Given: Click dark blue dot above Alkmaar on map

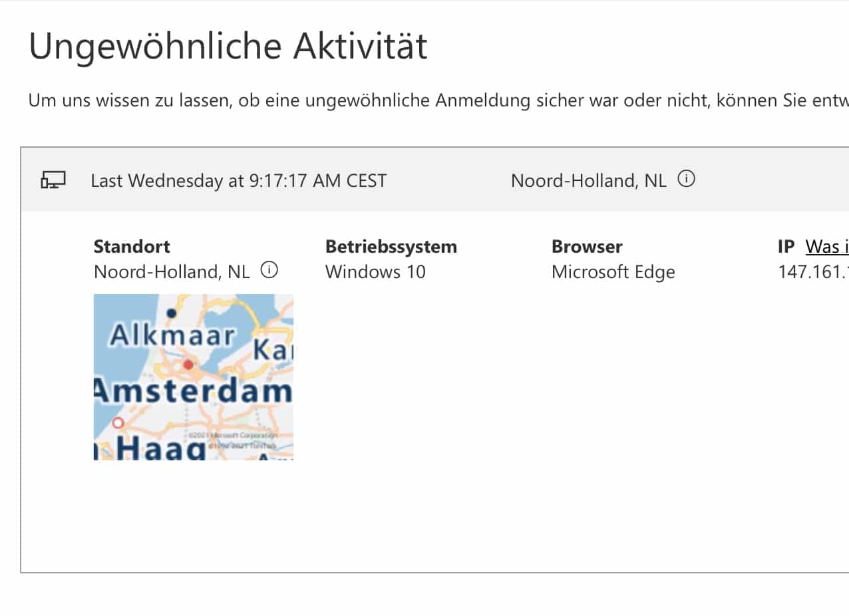Looking at the screenshot, I should (x=172, y=313).
